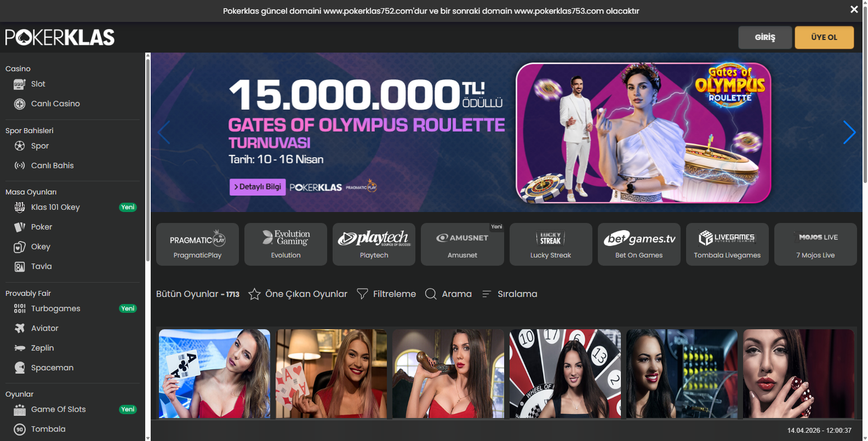This screenshot has height=441, width=868.
Task: Open the Filtreleme label
Action: pos(395,294)
